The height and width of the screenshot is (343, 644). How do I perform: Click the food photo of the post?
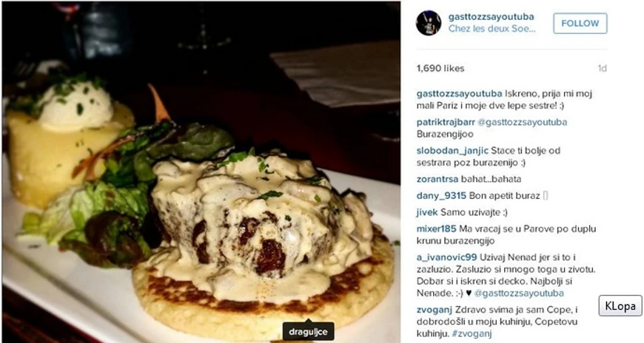click(201, 172)
